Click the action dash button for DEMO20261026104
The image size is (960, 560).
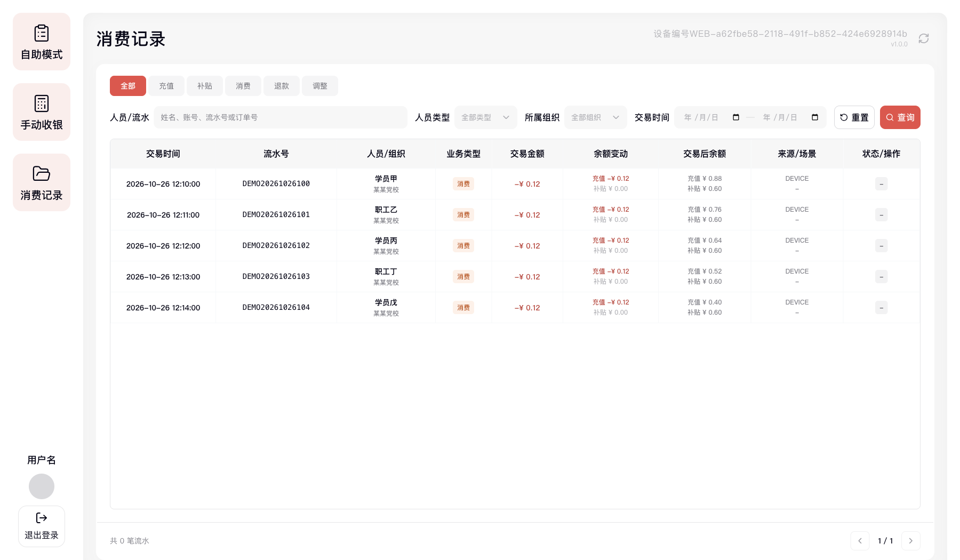click(x=882, y=308)
